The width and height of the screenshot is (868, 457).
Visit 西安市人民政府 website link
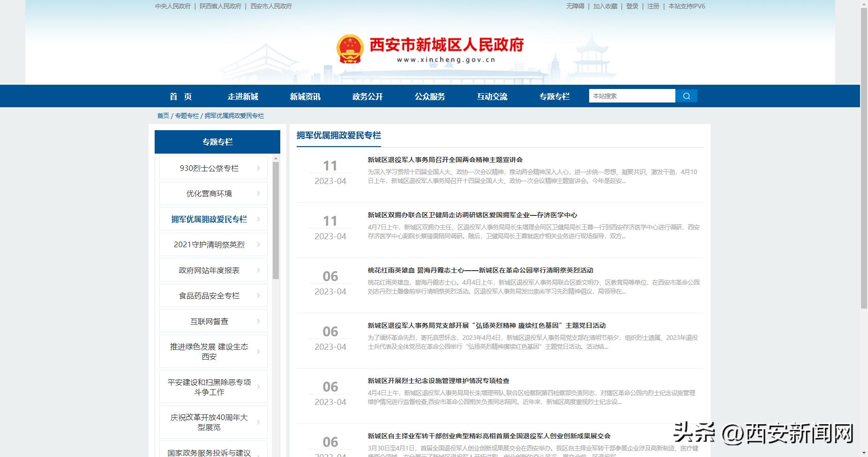coord(269,6)
